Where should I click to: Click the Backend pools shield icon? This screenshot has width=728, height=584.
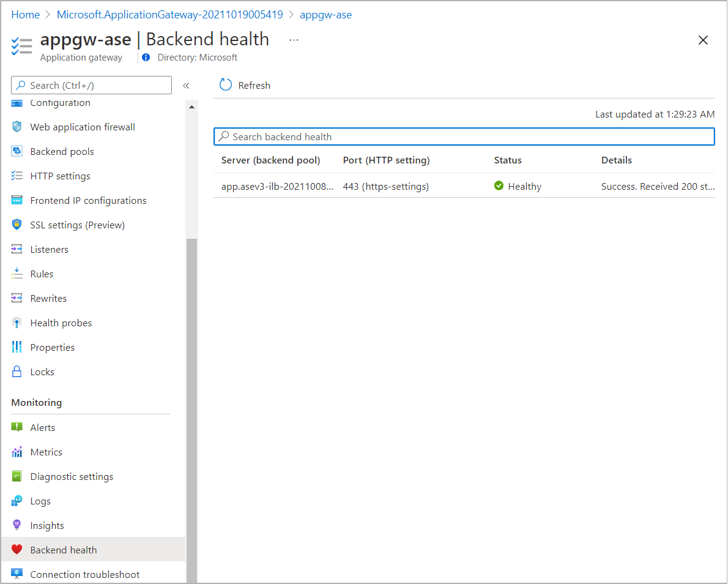tap(17, 151)
